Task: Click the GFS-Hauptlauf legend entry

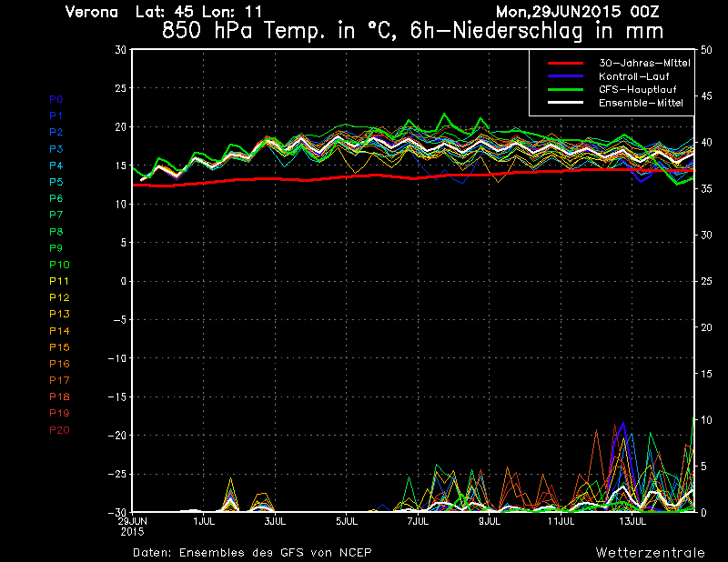Action: (x=638, y=89)
